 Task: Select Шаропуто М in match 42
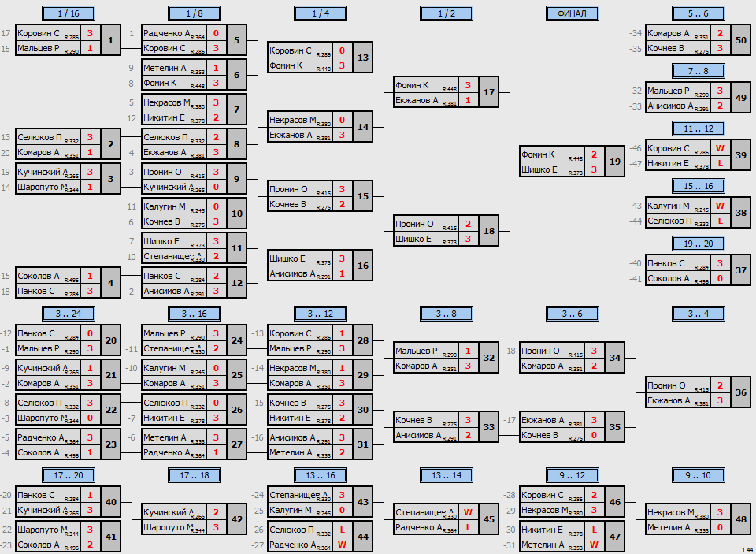173,527
